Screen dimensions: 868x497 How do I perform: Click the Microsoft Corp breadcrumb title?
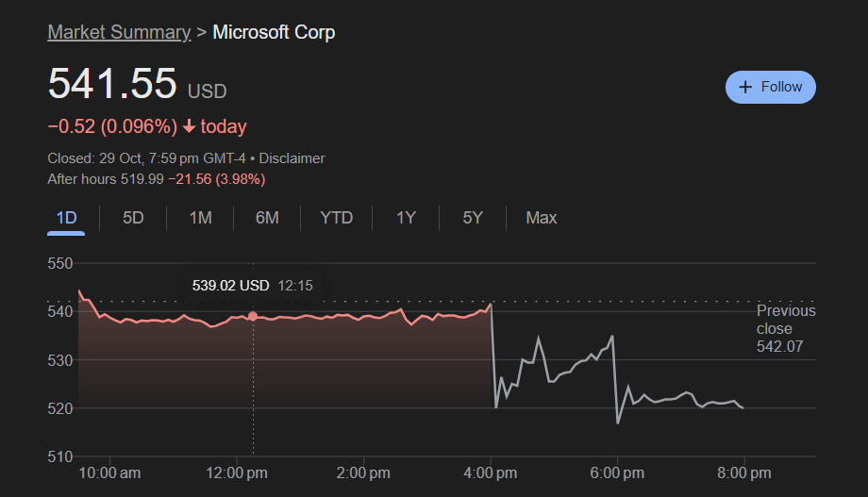[x=274, y=32]
